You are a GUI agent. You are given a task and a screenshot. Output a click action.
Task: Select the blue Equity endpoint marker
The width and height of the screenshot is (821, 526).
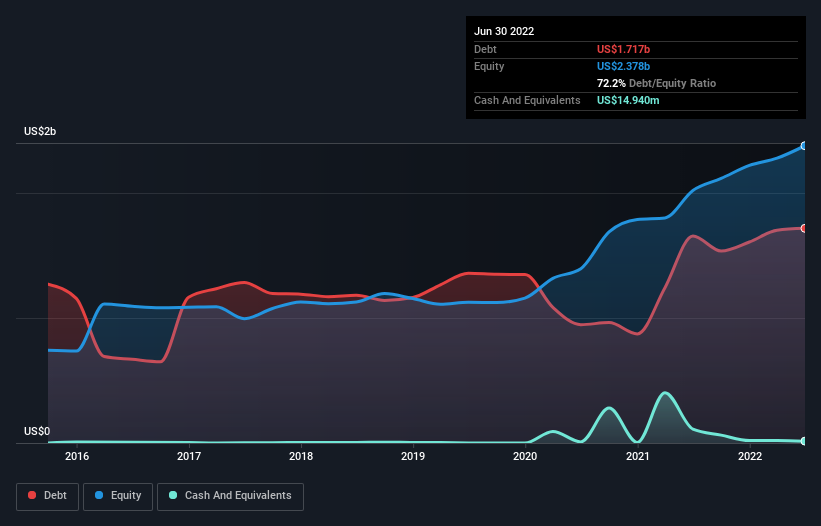point(804,146)
